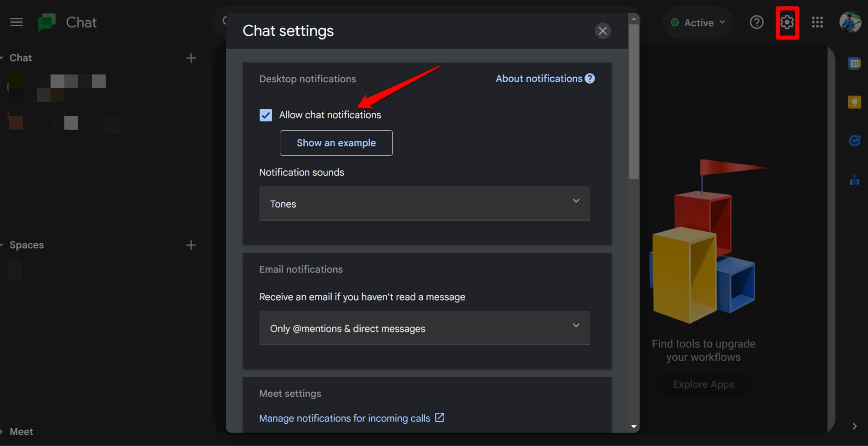This screenshot has height=446, width=868.
Task: Close the Chat settings dialog
Action: [603, 31]
